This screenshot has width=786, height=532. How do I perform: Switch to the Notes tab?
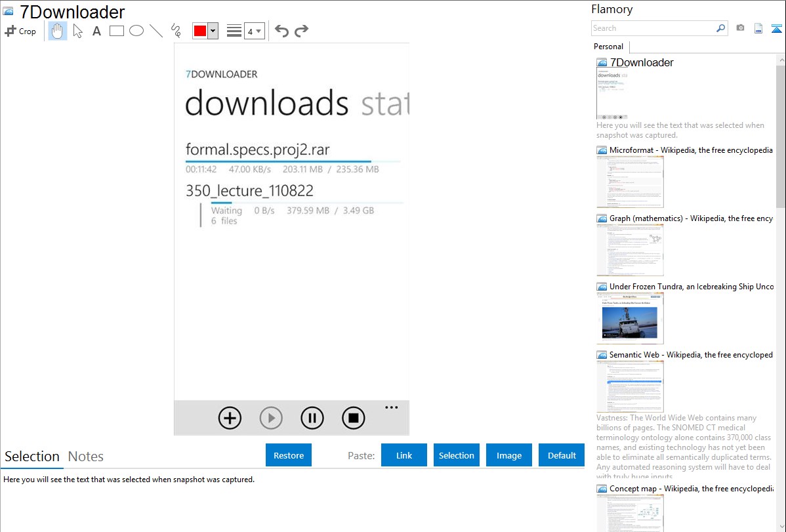pos(86,457)
